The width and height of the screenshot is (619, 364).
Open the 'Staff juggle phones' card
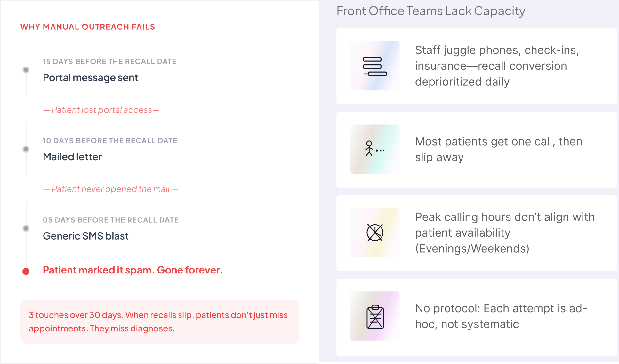coord(477,66)
